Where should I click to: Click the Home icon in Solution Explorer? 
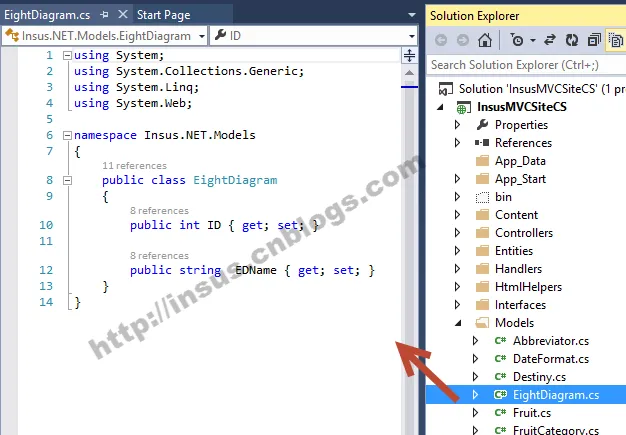coord(485,40)
